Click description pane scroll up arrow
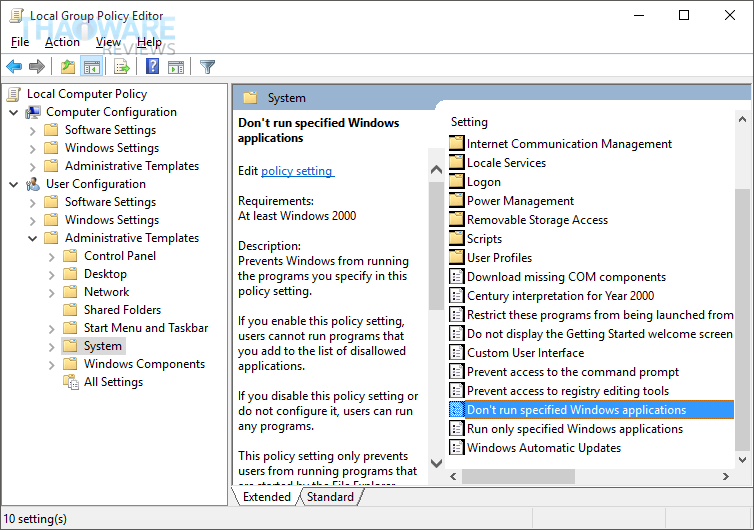 (436, 169)
